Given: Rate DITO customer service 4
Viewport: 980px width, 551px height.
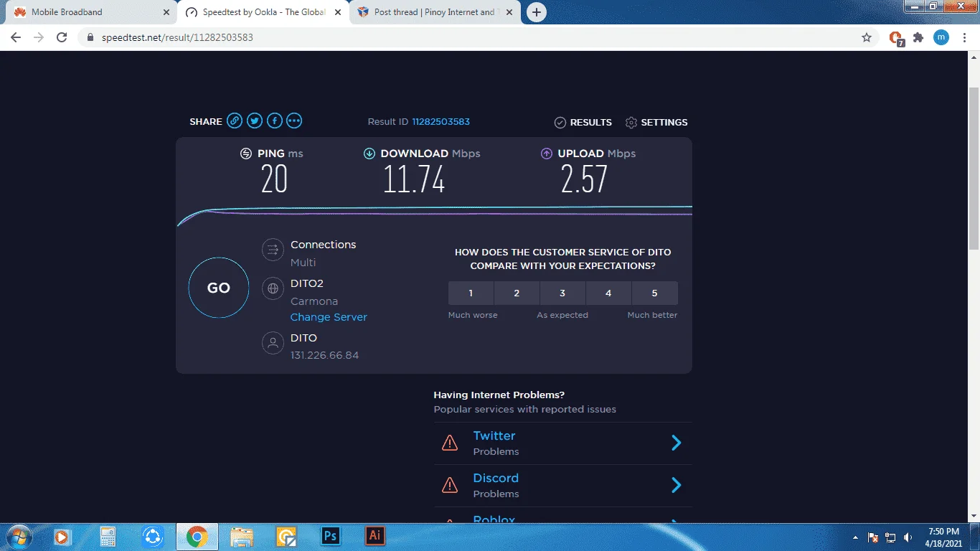Looking at the screenshot, I should (608, 293).
